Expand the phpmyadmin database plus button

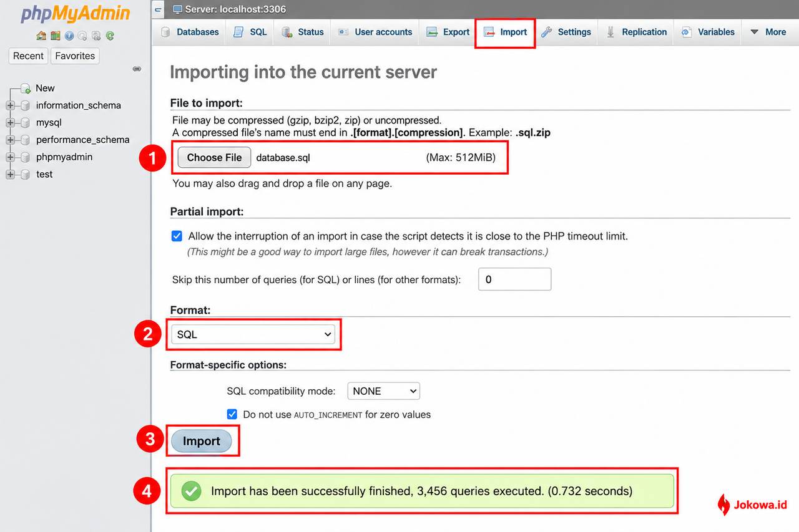[10, 157]
